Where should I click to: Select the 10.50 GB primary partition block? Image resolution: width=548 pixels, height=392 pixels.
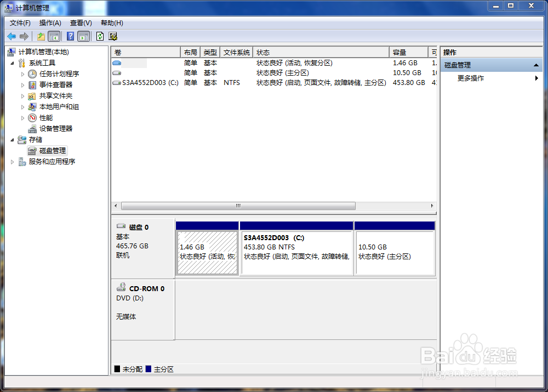(395, 252)
